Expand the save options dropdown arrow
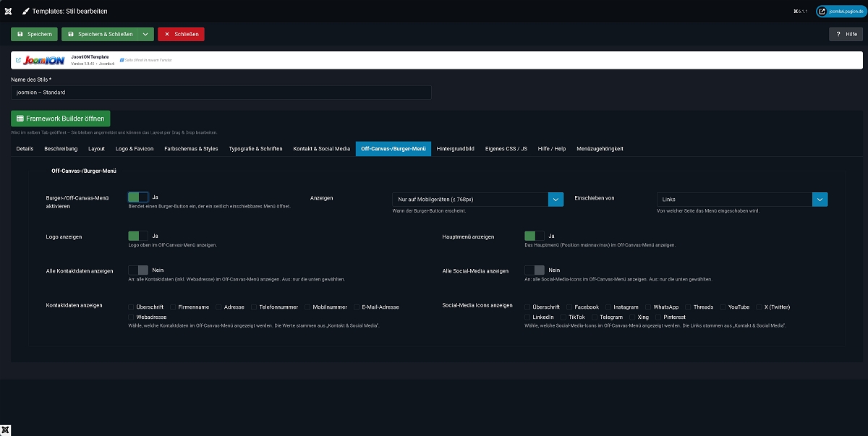868x436 pixels. [145, 34]
